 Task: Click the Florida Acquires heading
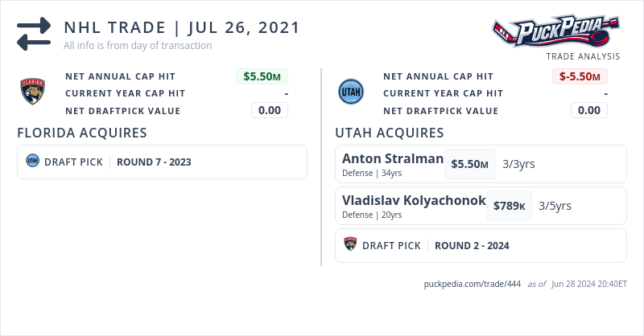(x=82, y=133)
